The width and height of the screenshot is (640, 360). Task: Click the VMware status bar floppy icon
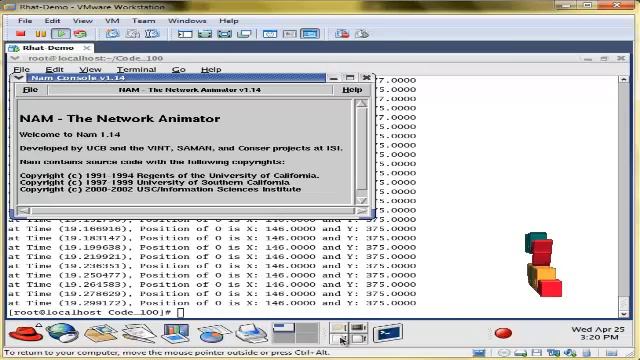click(537, 353)
